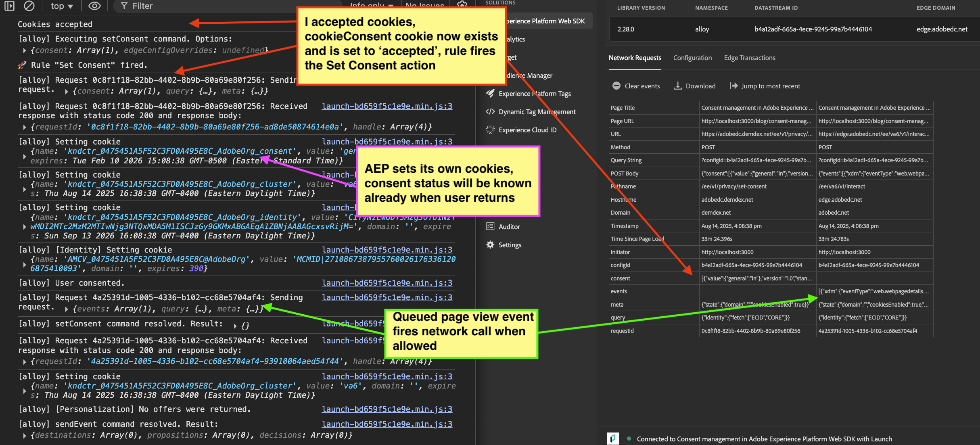Click requestId value '4a25391d-1005-4336-b102-cc68e5704af4'
980x445 pixels.
[868, 331]
